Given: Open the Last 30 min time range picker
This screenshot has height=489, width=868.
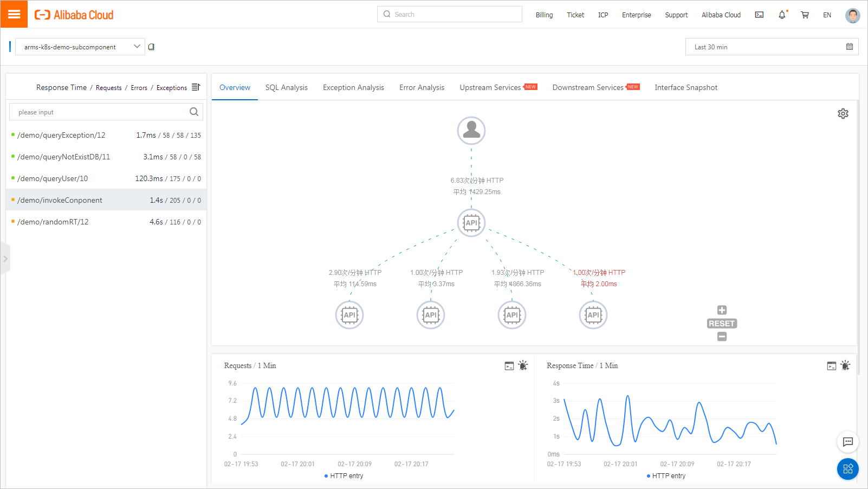Looking at the screenshot, I should (x=772, y=47).
